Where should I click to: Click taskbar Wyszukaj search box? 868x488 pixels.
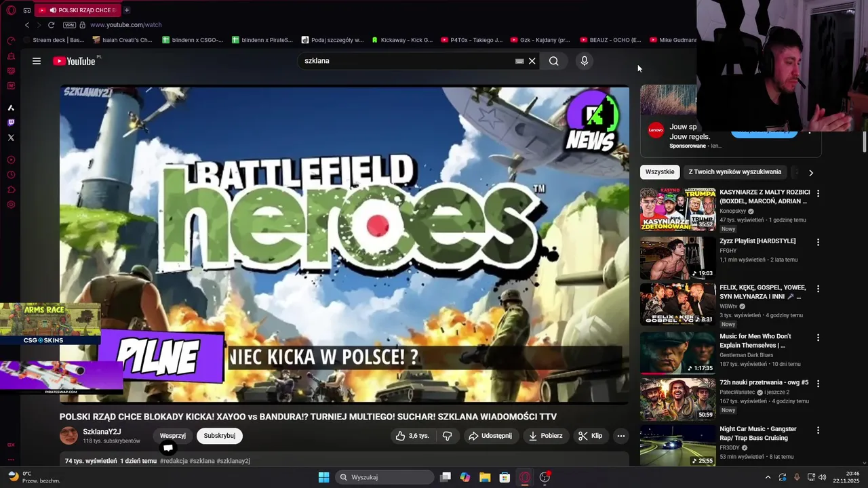[385, 477]
